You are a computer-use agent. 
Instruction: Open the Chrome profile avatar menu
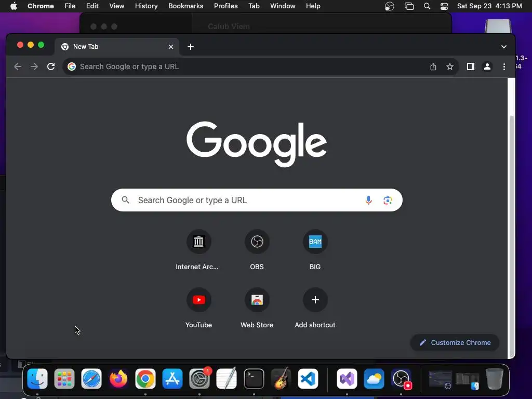pyautogui.click(x=487, y=66)
